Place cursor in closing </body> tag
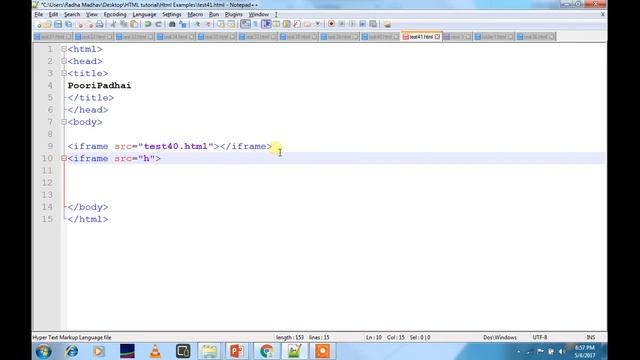This screenshot has height=360, width=640. (88, 207)
